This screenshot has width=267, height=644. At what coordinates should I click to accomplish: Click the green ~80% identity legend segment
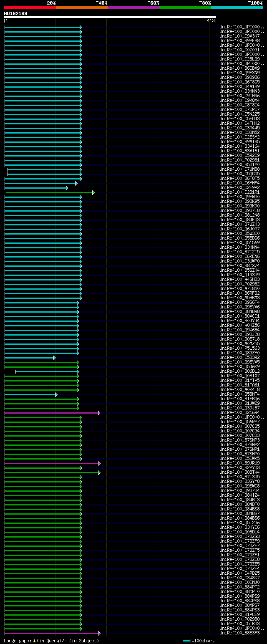click(x=185, y=8)
